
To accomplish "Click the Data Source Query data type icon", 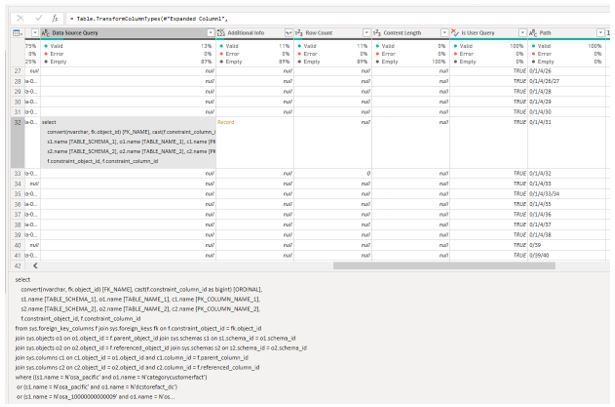I will pyautogui.click(x=45, y=34).
